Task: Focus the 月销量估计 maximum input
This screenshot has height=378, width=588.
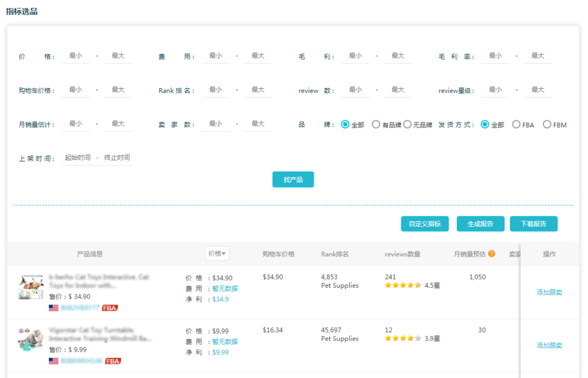Action: tap(118, 124)
